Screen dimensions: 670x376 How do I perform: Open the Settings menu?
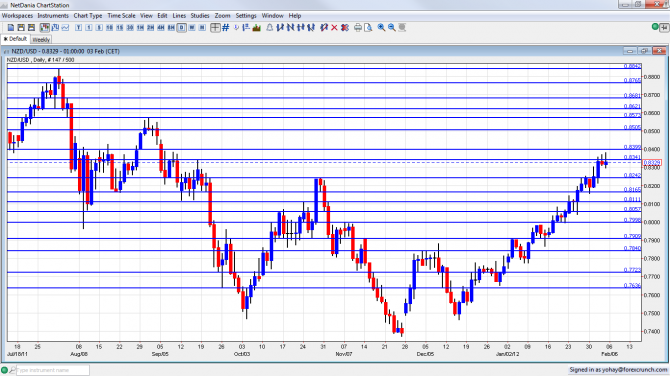(x=246, y=16)
